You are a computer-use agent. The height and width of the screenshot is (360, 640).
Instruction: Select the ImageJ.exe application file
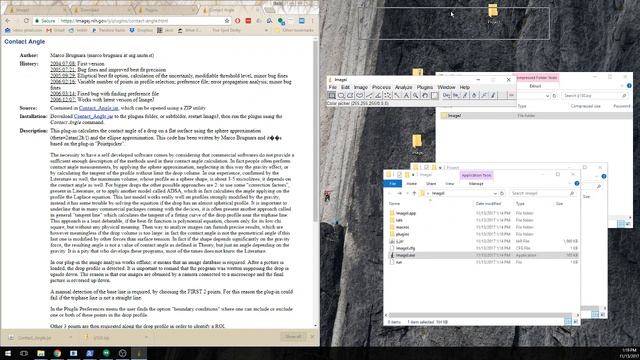pyautogui.click(x=484, y=255)
